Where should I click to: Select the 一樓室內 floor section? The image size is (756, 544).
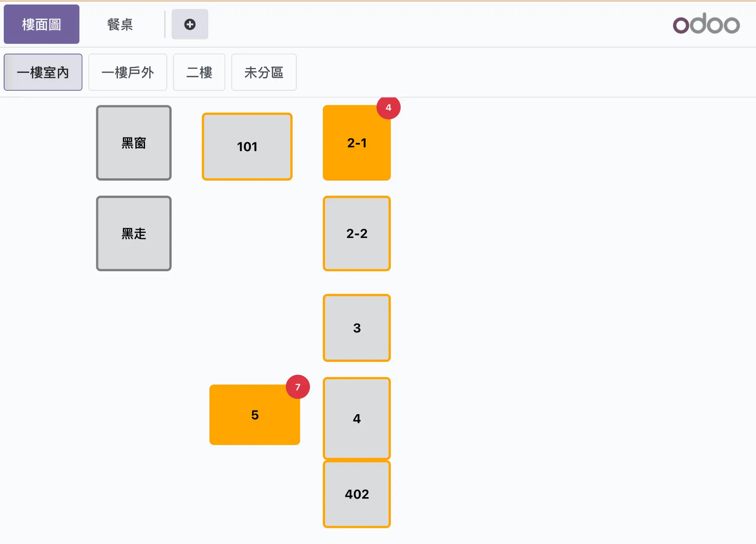tap(43, 72)
